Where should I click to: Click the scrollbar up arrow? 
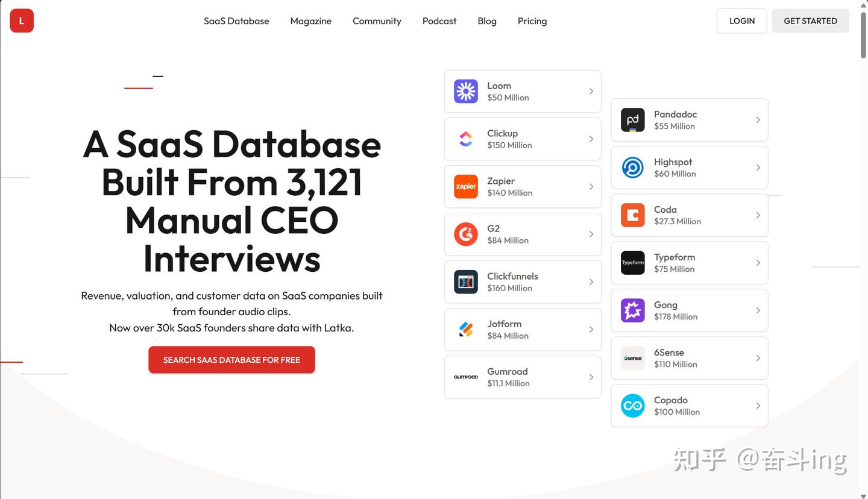(863, 5)
